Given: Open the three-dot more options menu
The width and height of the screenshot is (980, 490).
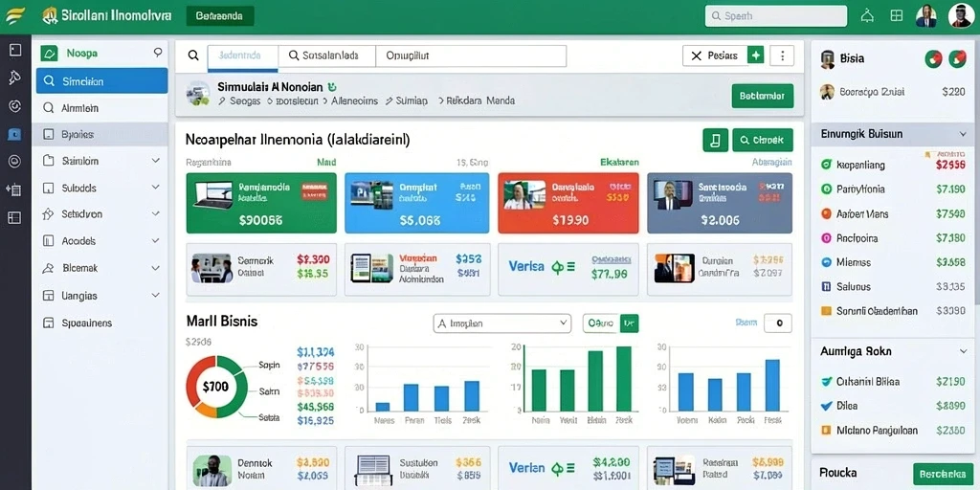Looking at the screenshot, I should pos(782,56).
